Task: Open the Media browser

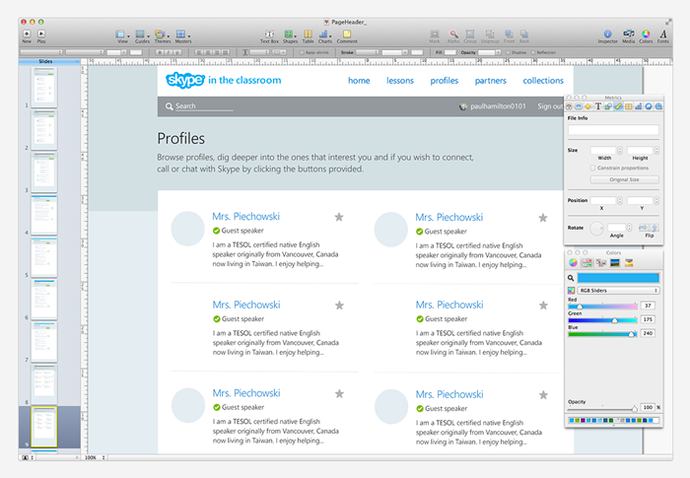Action: coord(628,34)
